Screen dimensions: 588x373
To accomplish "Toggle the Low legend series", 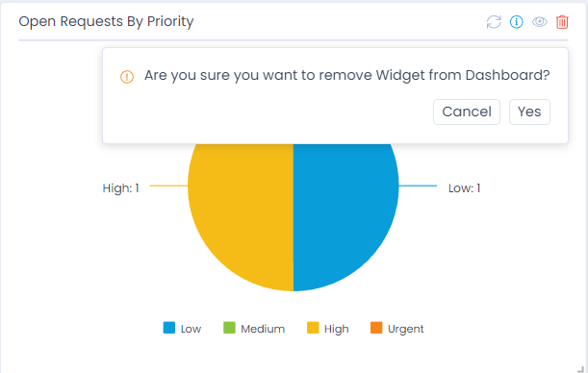I will click(x=182, y=328).
